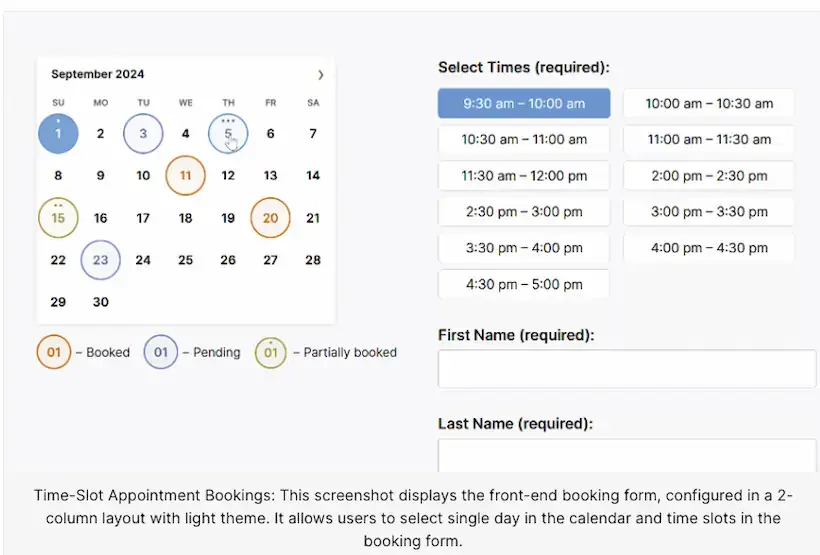
Task: Select September 30 in calendar
Action: [x=100, y=302]
